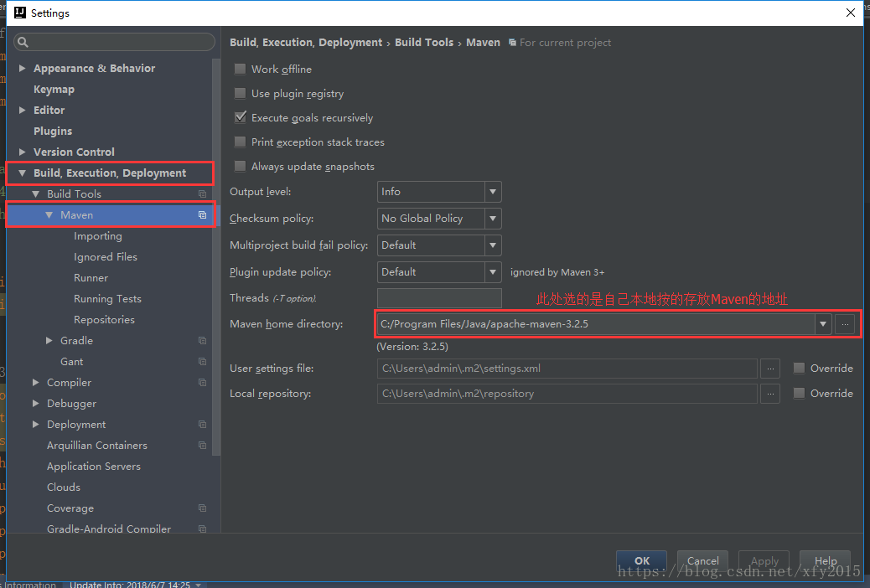
Task: Click the search magnifier icon in the settings search box
Action: [23, 42]
